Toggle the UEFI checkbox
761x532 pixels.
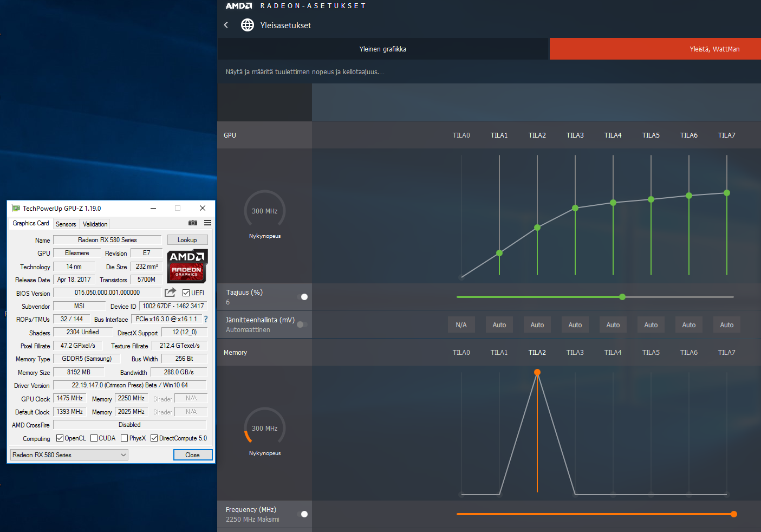[186, 293]
